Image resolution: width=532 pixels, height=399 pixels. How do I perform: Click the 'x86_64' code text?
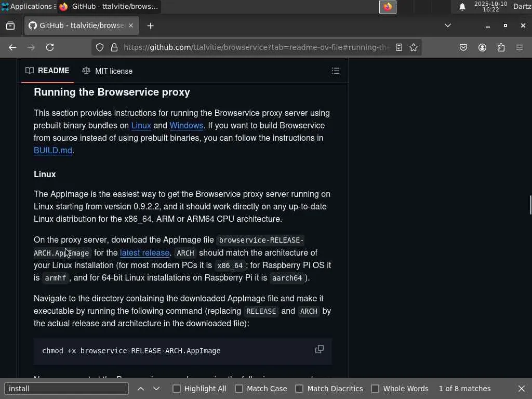230,265
